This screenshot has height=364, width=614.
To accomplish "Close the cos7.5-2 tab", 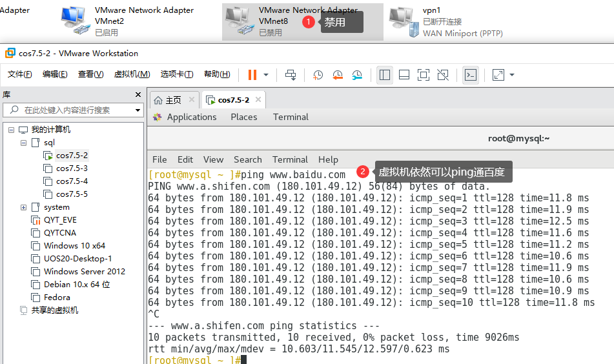I will click(x=258, y=100).
